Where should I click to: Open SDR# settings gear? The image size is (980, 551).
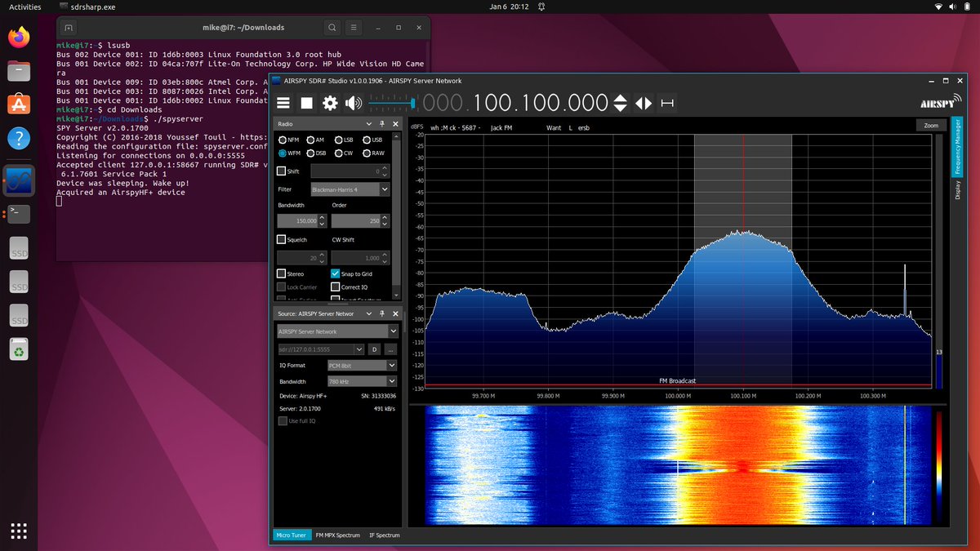click(328, 103)
